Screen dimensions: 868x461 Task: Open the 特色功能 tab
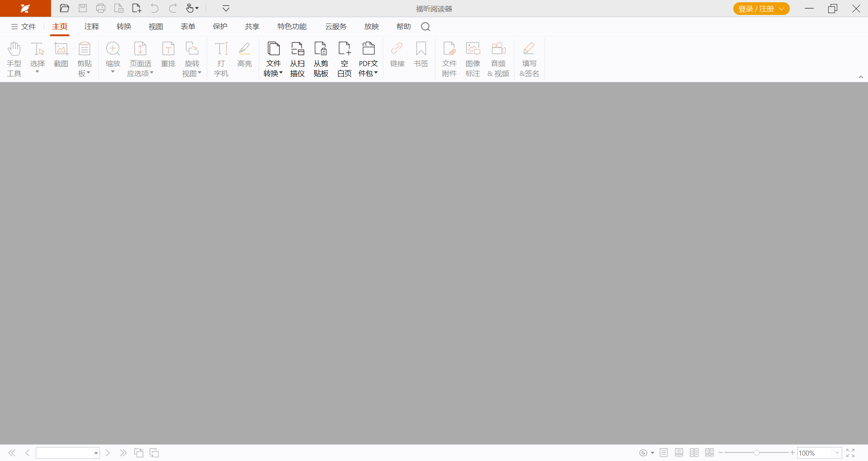coord(292,27)
